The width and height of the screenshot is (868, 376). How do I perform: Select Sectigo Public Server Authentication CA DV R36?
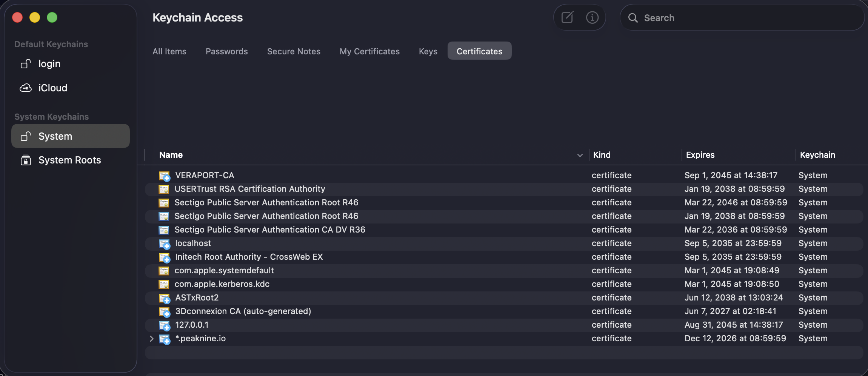[270, 230]
